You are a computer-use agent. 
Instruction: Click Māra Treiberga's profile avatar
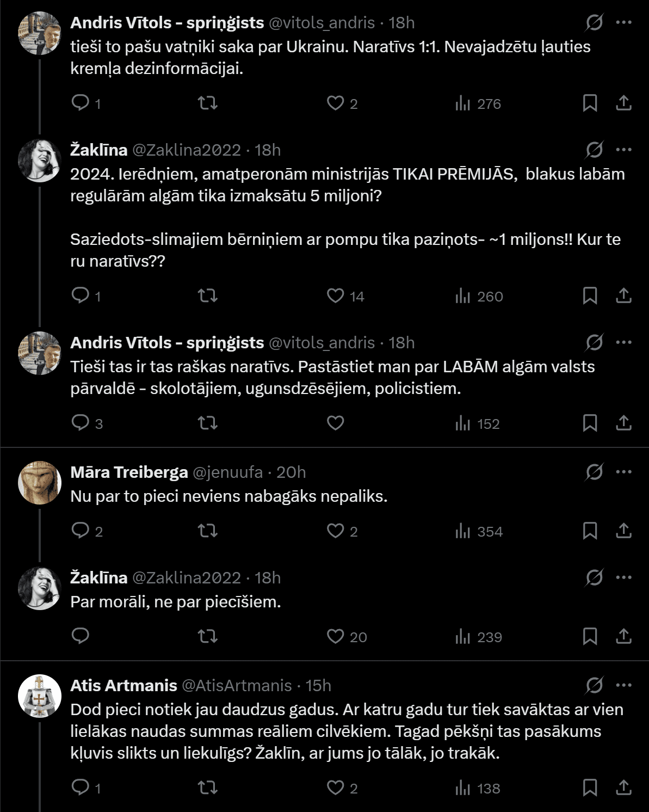point(39,483)
